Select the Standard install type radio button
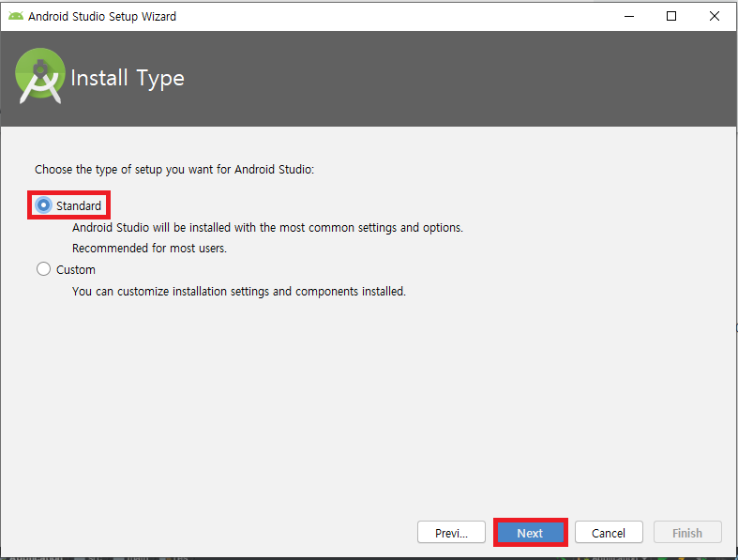 click(x=43, y=205)
